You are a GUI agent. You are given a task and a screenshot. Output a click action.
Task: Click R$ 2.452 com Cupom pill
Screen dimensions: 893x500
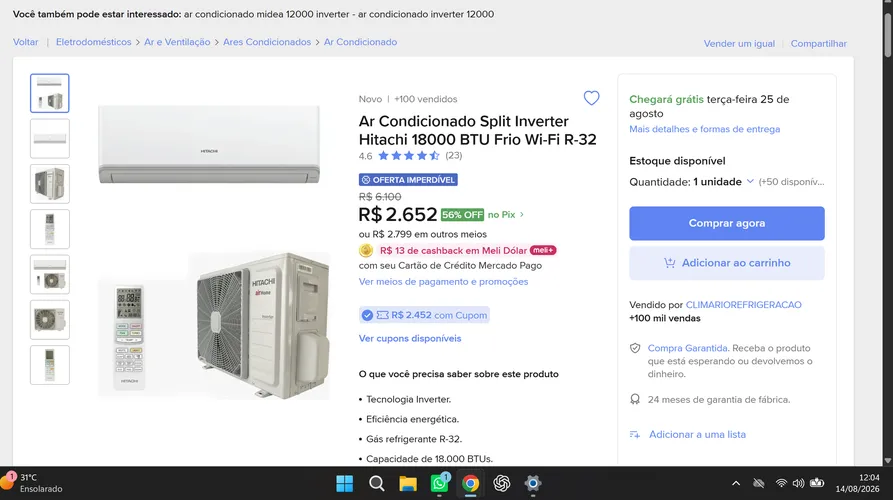coord(424,315)
